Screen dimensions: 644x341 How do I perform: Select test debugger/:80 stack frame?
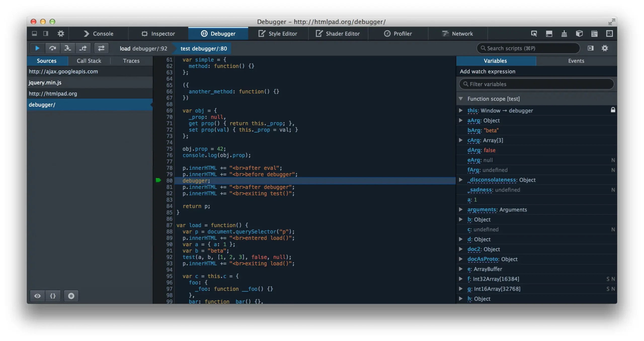[204, 49]
